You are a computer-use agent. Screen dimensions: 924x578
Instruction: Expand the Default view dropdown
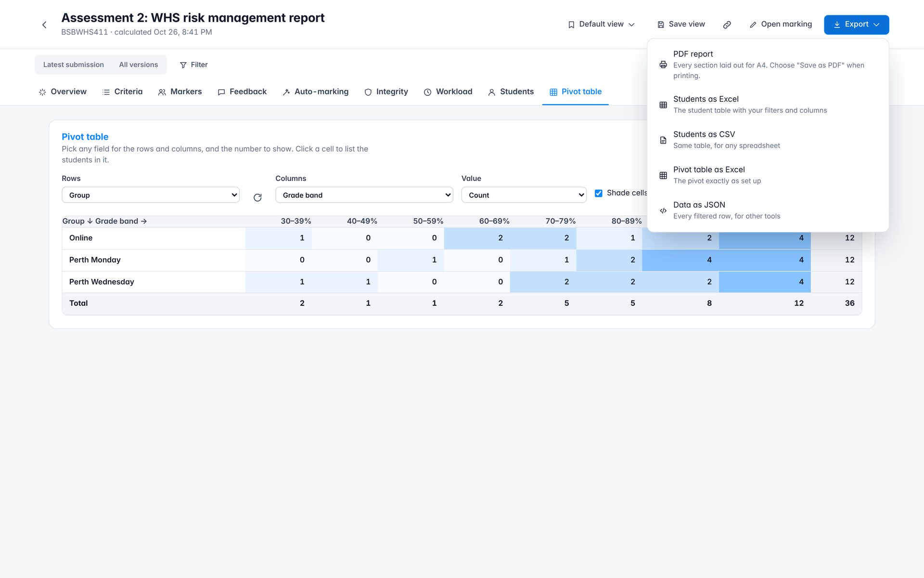click(x=602, y=25)
